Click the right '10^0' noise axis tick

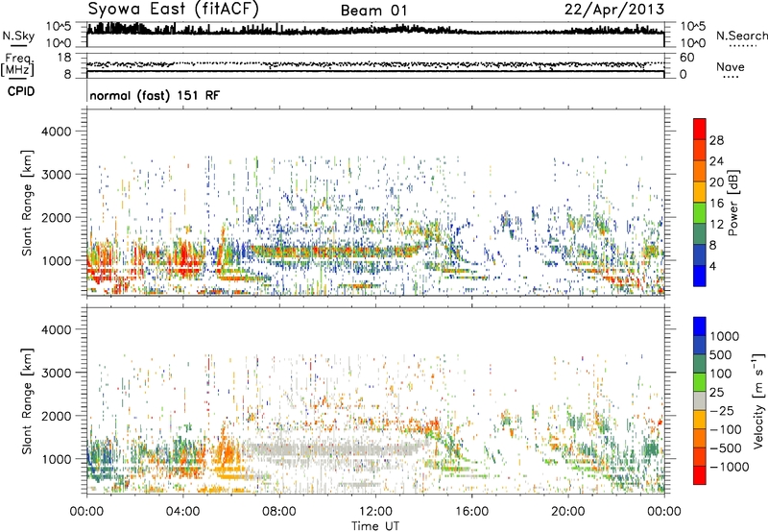(692, 43)
